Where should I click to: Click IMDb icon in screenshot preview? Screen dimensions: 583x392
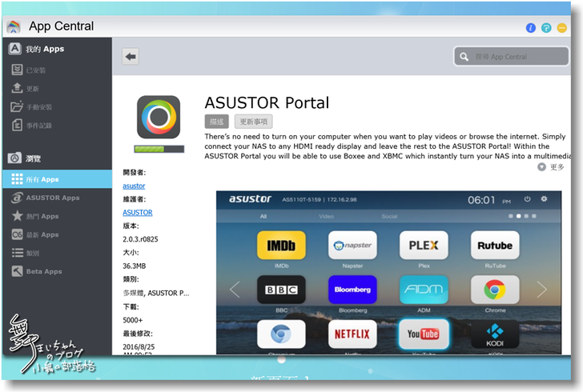pos(281,246)
